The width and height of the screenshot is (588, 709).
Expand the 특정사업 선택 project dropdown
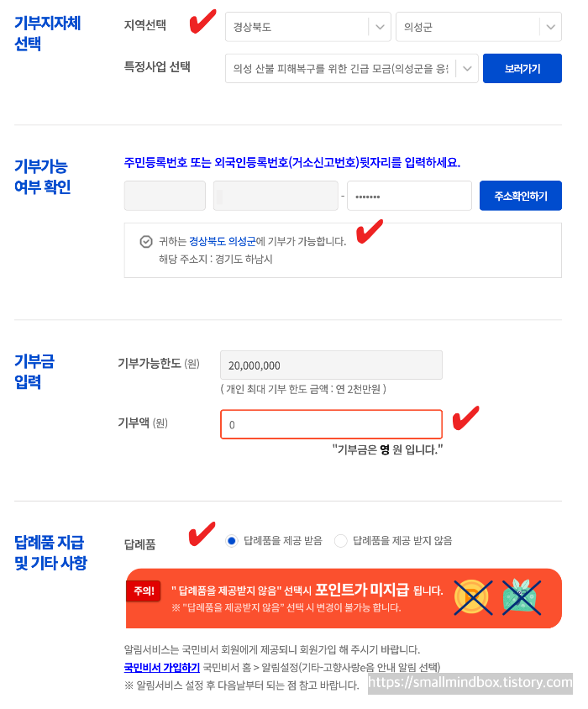click(x=351, y=68)
